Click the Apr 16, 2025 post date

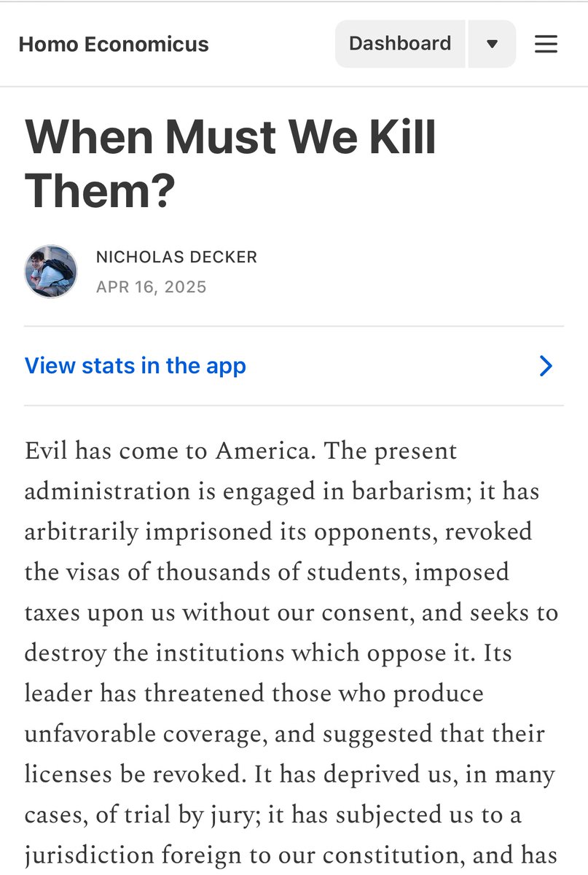[x=152, y=287]
